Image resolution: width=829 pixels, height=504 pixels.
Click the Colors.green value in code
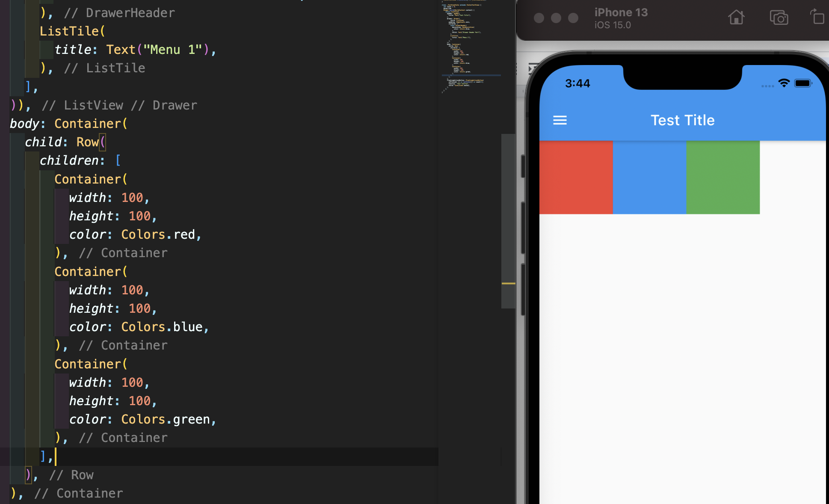pos(165,419)
